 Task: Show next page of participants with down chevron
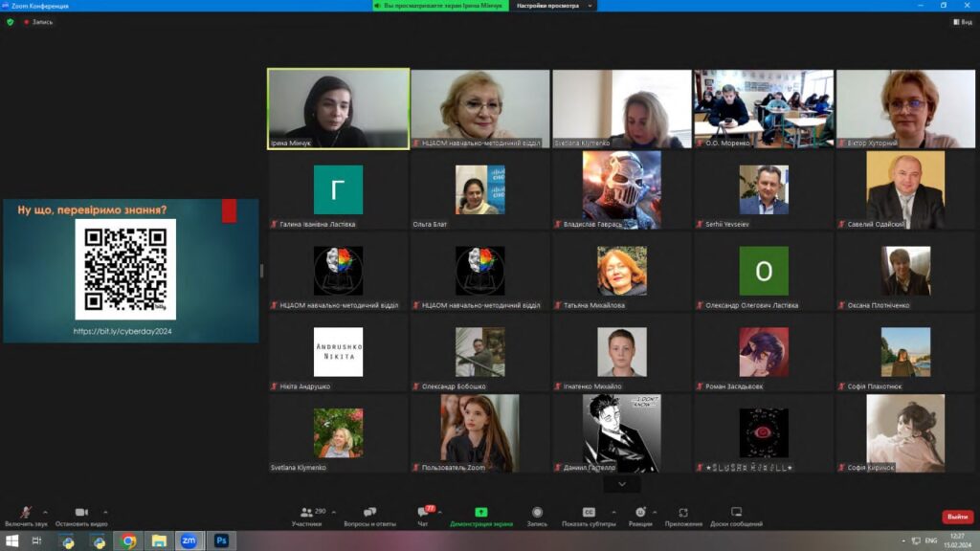point(622,484)
